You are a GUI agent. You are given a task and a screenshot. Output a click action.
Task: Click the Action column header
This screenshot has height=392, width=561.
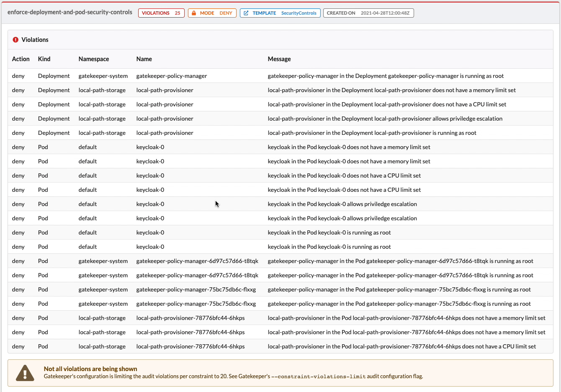[x=21, y=59]
